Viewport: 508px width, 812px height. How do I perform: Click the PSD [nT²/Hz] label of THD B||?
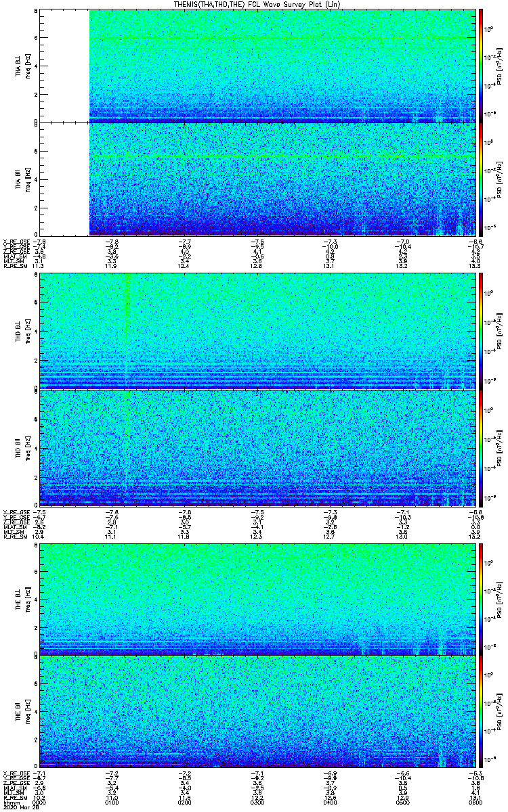click(x=500, y=447)
